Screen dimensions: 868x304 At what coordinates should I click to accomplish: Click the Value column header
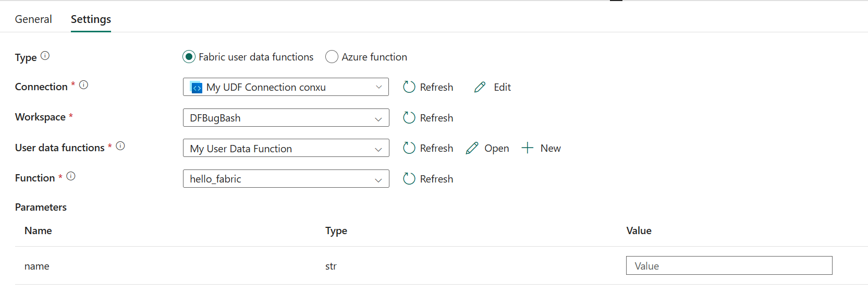639,230
